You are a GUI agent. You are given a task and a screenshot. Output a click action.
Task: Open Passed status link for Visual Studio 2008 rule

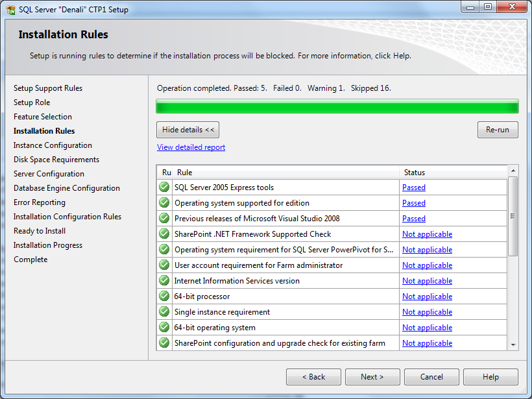[x=414, y=219]
